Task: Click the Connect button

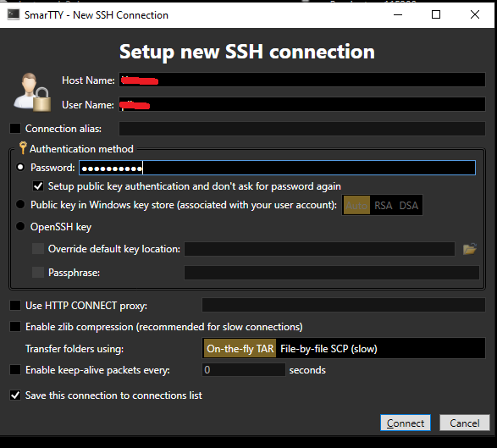Action: [406, 423]
